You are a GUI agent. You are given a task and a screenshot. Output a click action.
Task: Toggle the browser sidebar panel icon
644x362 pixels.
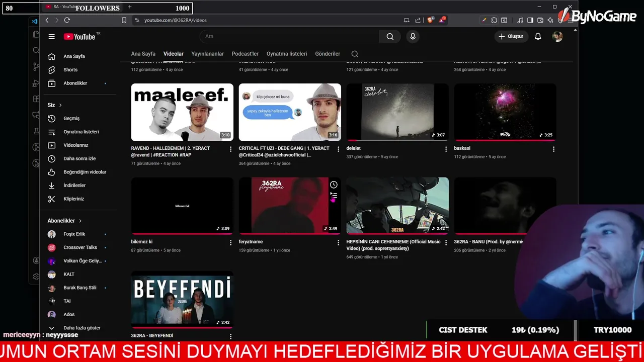(530, 20)
